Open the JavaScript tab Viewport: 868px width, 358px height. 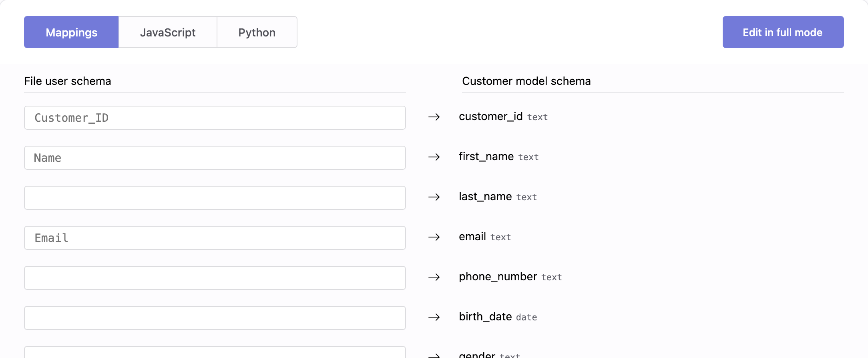(168, 32)
